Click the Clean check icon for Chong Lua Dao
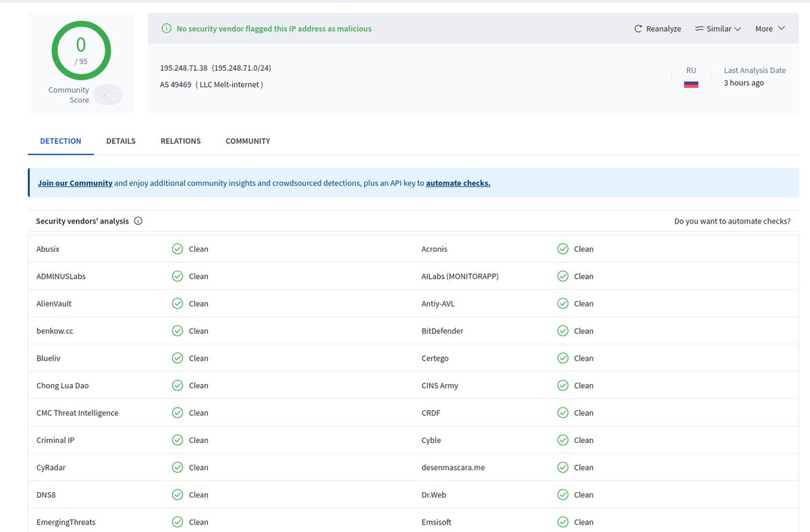Viewport: 810px width, 532px height. (x=178, y=385)
